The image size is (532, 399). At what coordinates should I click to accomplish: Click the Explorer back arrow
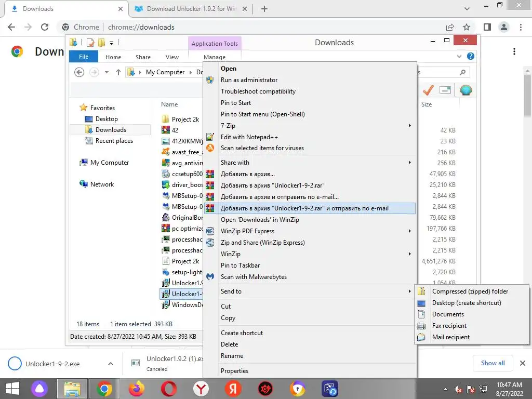pyautogui.click(x=79, y=72)
